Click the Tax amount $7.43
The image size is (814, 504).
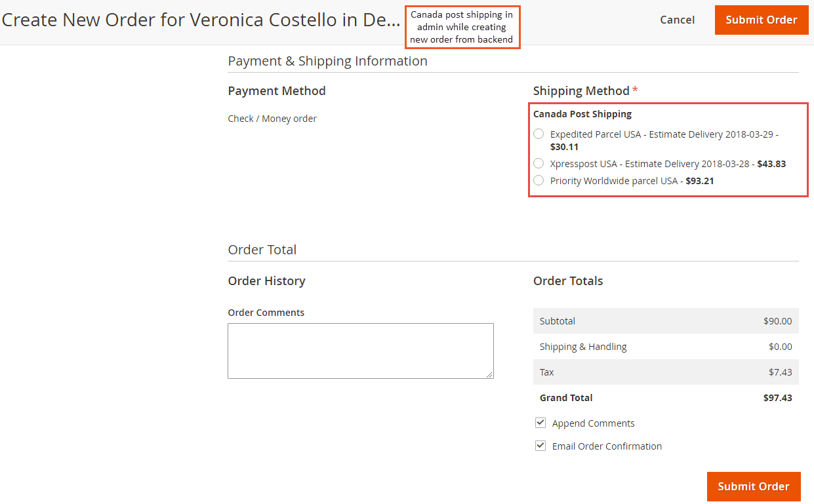[x=781, y=372]
